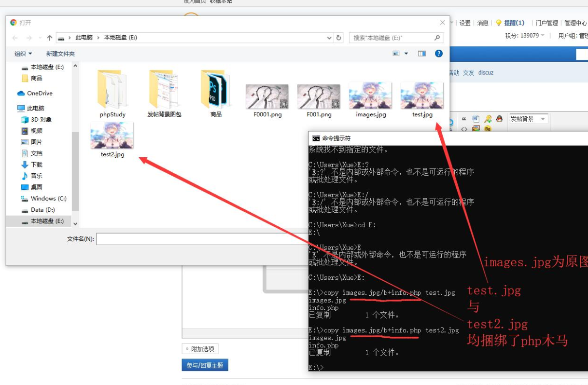Click Word paste icon in editor toolbar
Image resolution: width=588 pixels, height=385 pixels.
pos(476,119)
